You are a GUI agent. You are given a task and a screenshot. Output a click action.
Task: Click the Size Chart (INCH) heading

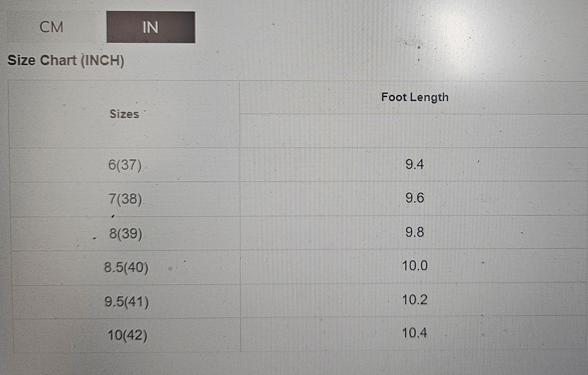[66, 61]
